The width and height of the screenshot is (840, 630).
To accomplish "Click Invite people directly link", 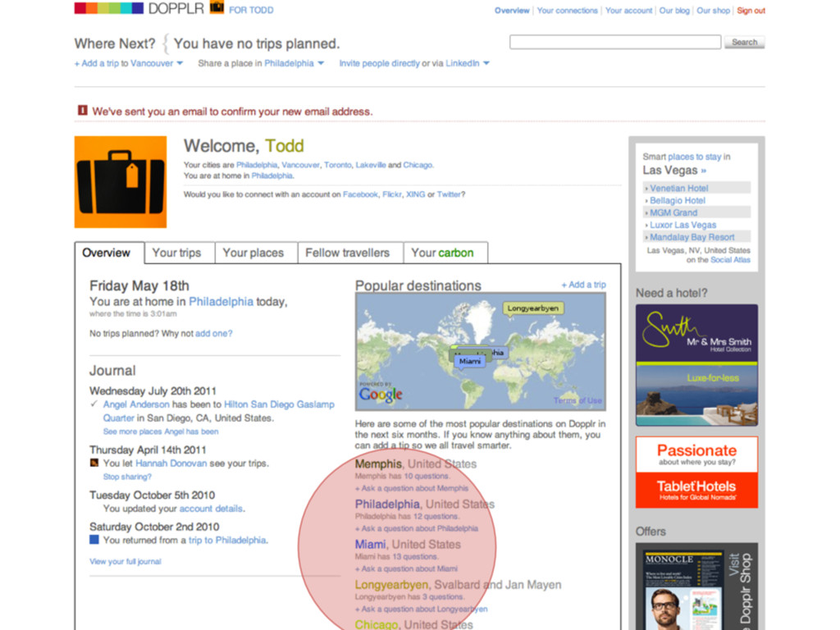I will click(379, 63).
